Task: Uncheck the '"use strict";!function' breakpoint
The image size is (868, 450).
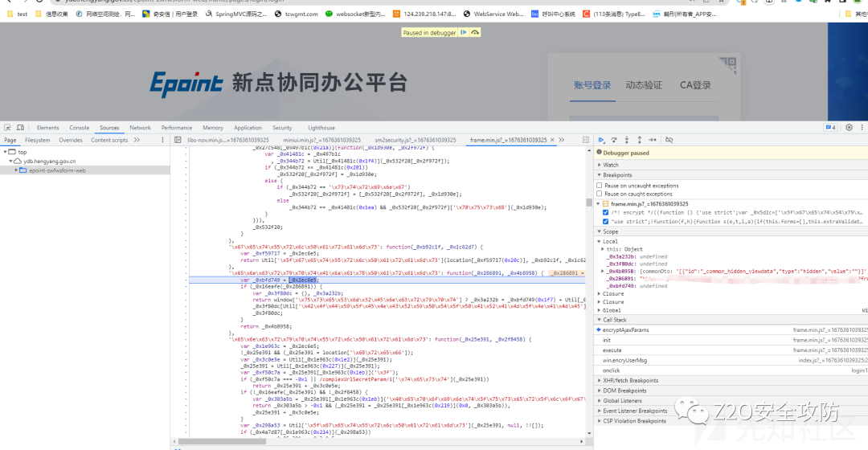Action: click(x=605, y=222)
